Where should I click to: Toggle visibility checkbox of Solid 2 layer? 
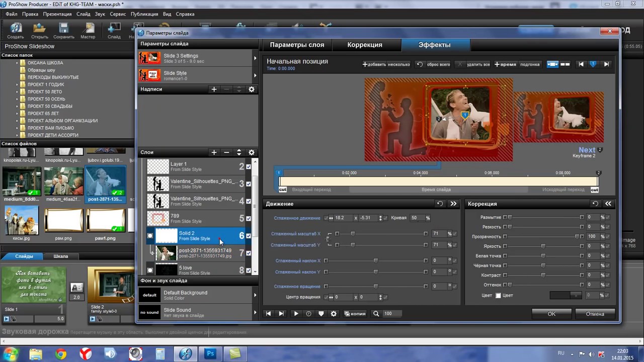click(249, 236)
